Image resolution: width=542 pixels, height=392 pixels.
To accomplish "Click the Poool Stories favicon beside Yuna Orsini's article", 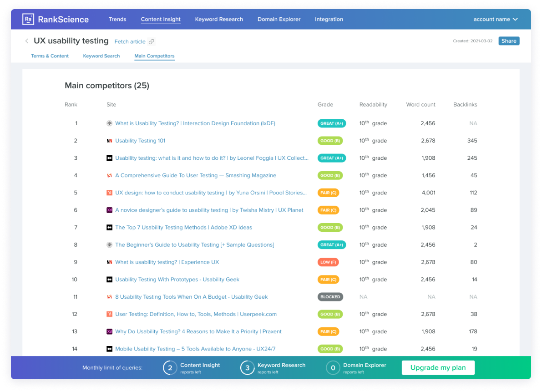I will click(x=109, y=193).
